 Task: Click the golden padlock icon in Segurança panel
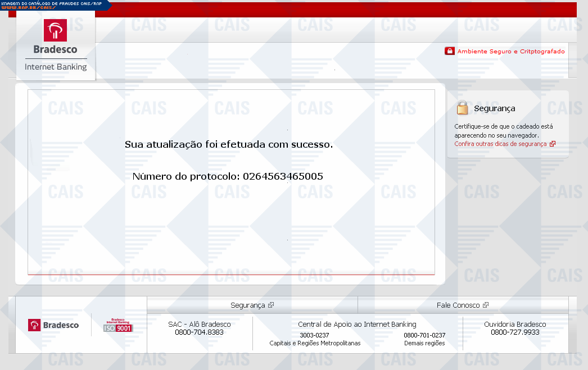462,107
